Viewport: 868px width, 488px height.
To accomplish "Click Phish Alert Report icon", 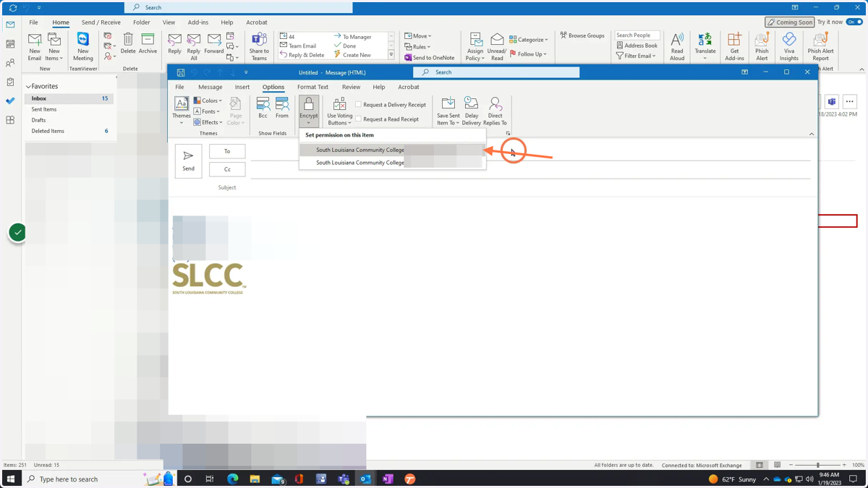I will click(x=821, y=47).
